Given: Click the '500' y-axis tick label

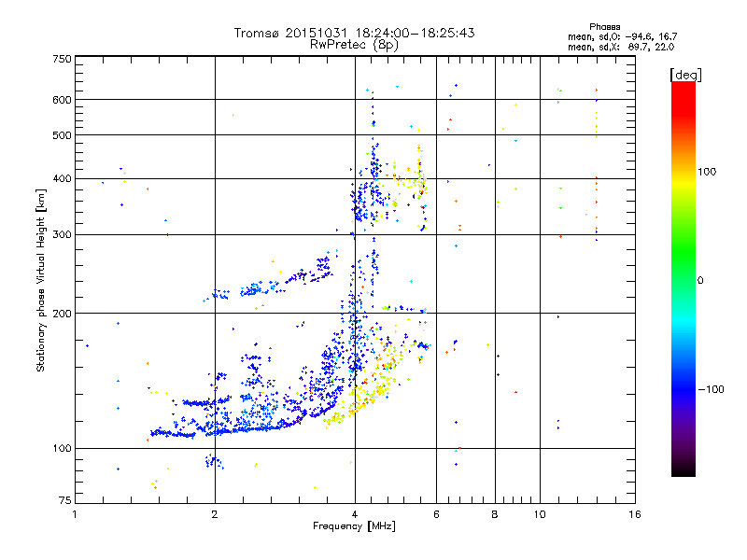Looking at the screenshot, I should [62, 135].
